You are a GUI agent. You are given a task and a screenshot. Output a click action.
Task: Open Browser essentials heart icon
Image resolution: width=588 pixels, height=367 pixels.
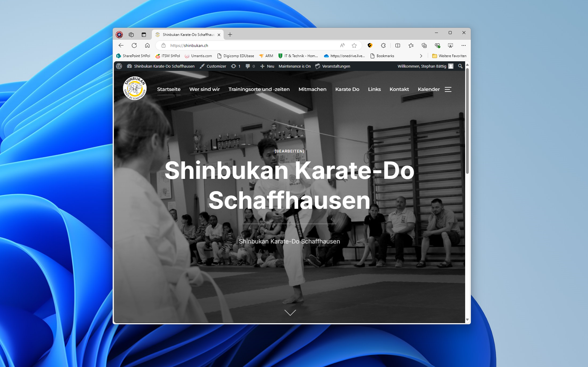pyautogui.click(x=437, y=45)
